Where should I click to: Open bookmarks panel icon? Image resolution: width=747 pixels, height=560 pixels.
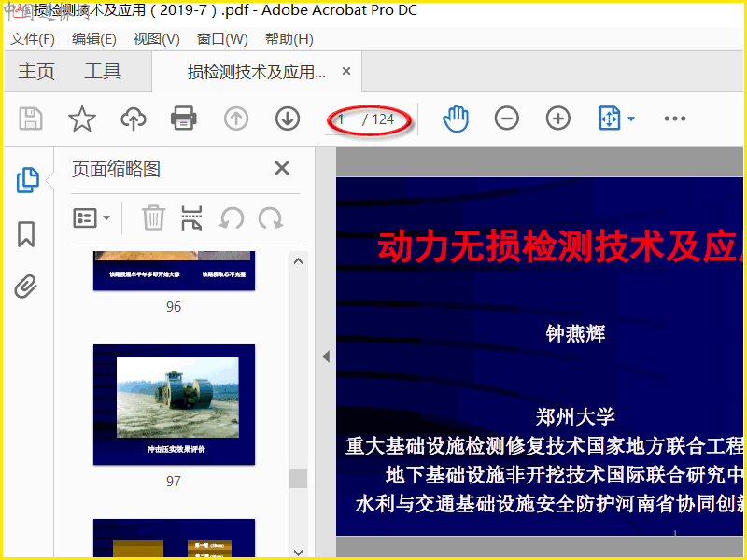[x=26, y=234]
